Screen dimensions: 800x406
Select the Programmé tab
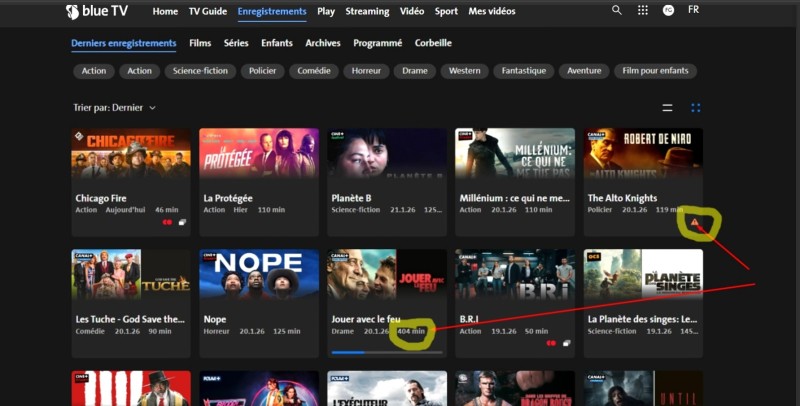[x=377, y=43]
